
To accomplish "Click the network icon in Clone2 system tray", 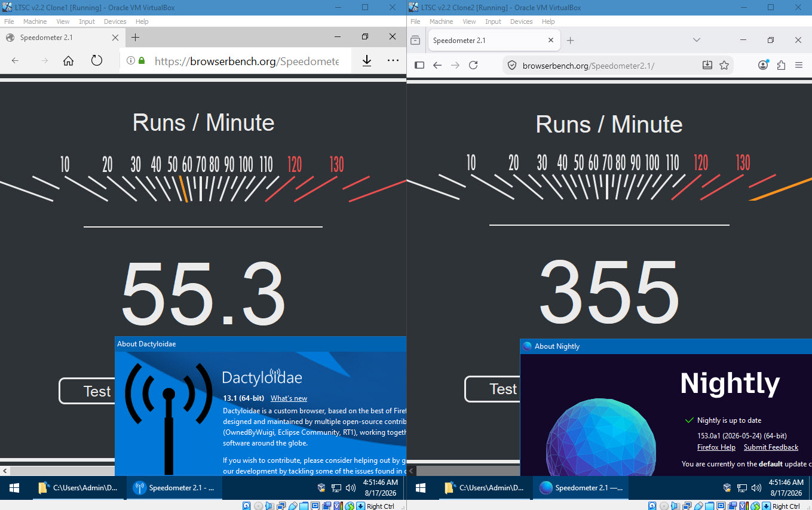I will click(742, 488).
